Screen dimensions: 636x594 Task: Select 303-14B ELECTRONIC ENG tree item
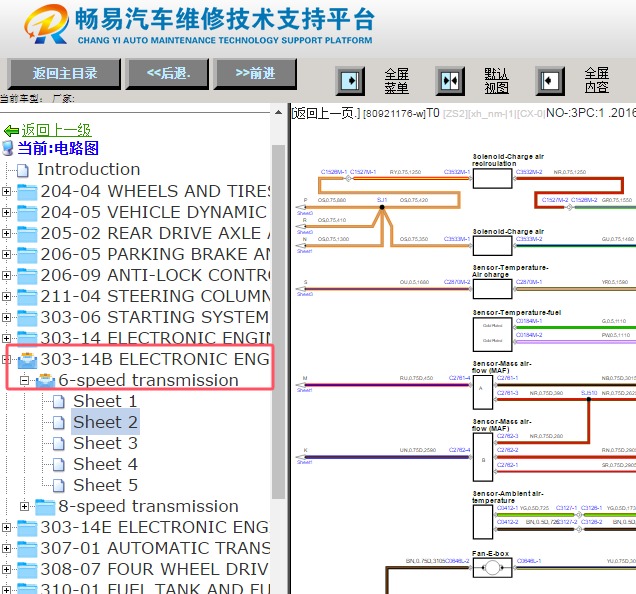155,359
